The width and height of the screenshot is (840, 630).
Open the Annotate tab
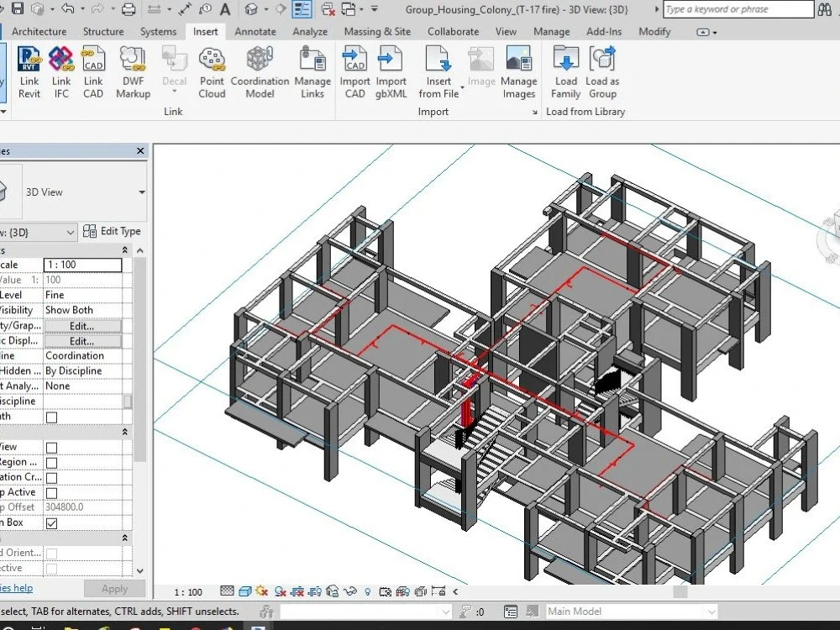pyautogui.click(x=255, y=32)
